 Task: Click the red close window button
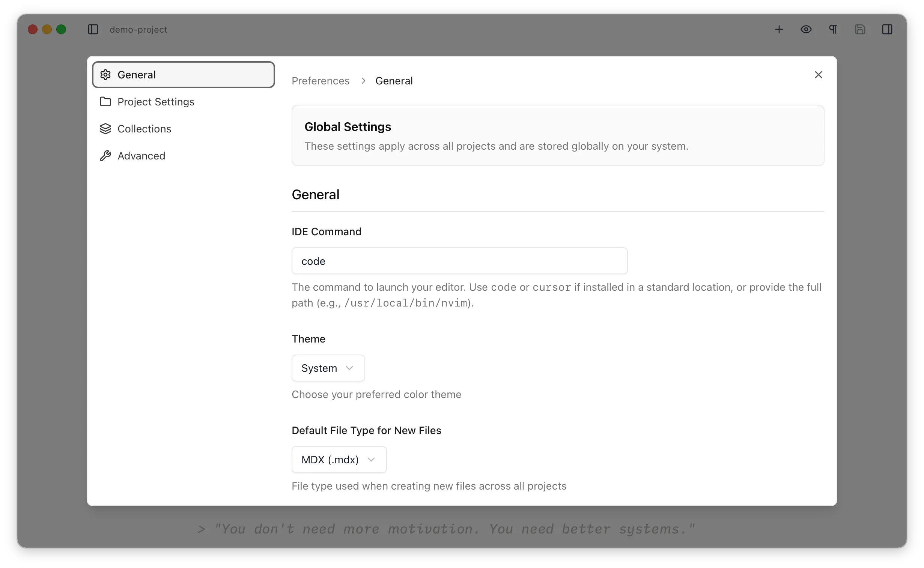33,29
